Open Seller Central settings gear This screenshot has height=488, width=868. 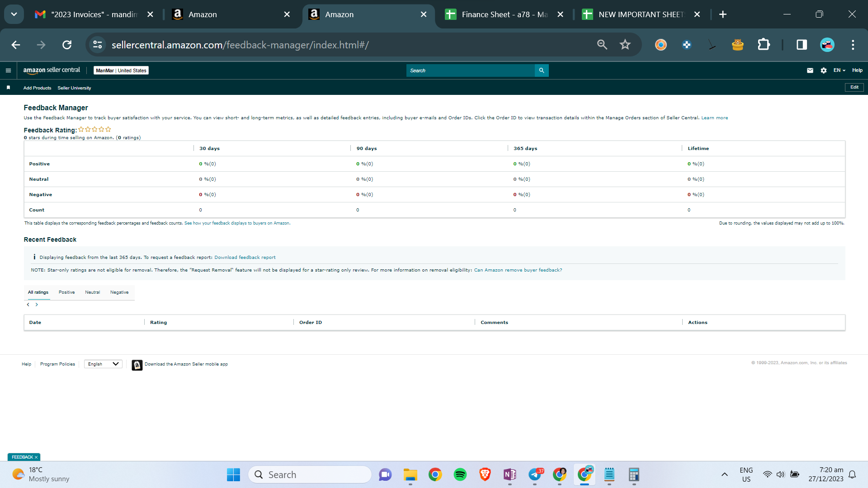pyautogui.click(x=824, y=70)
